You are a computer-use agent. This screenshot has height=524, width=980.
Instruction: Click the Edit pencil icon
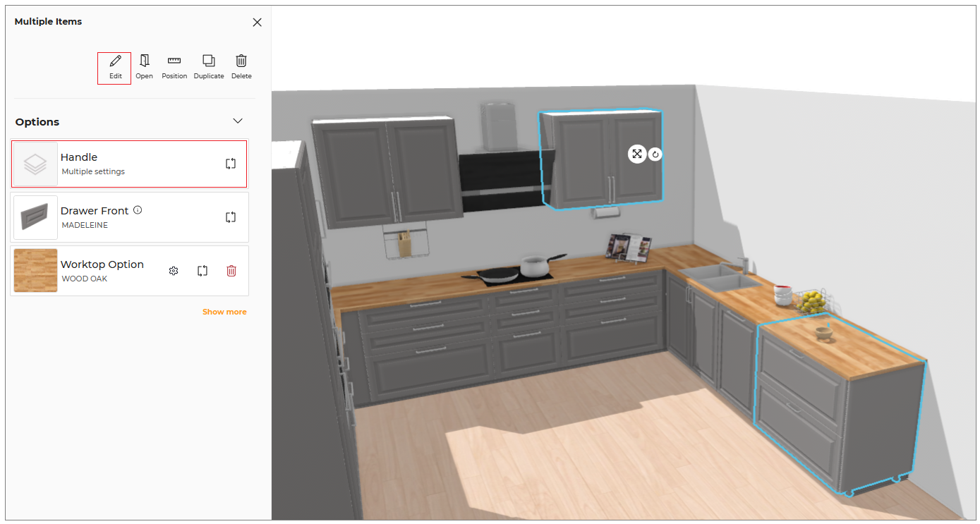pyautogui.click(x=115, y=61)
